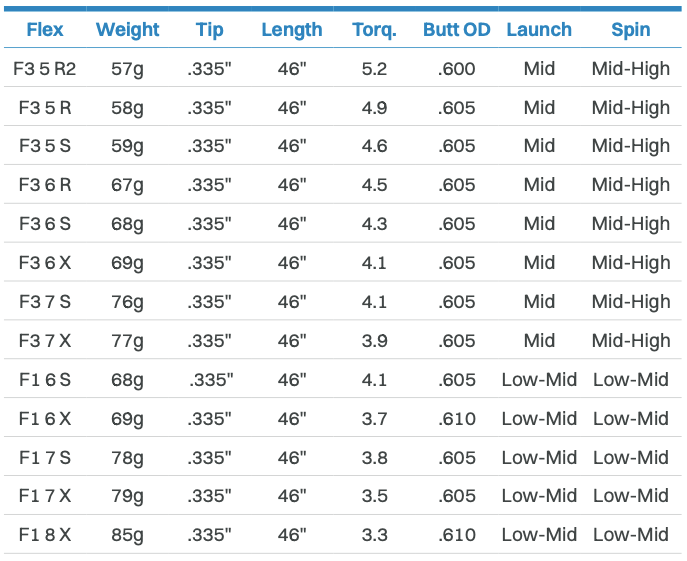This screenshot has width=687, height=561.
Task: Click the Torq. column header
Action: 375,30
